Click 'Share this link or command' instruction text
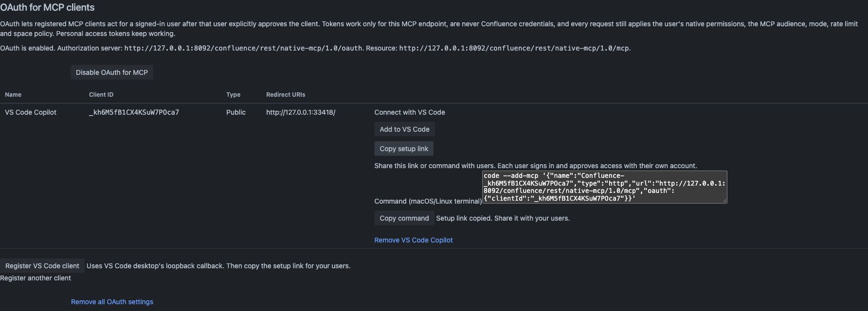 (536, 166)
